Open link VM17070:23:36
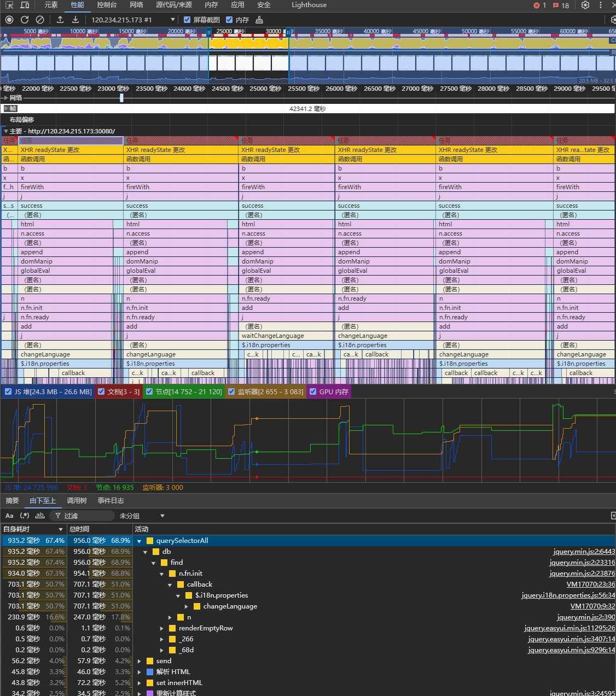The height and width of the screenshot is (696, 616). click(591, 584)
